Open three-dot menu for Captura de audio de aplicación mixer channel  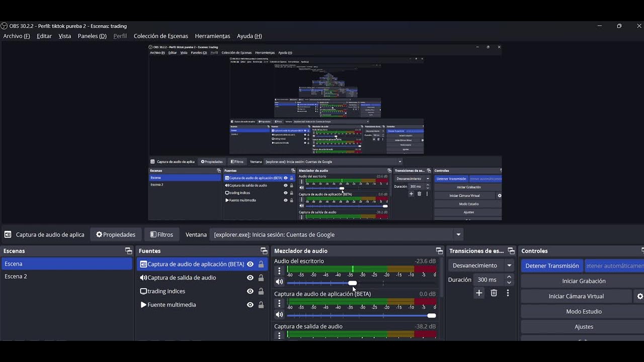pos(279,303)
